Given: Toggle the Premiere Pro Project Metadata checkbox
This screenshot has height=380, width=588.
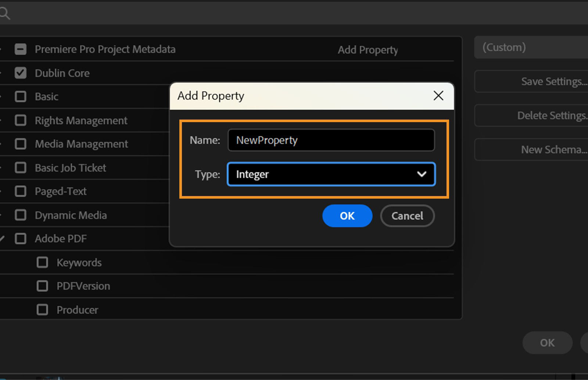Looking at the screenshot, I should 20,49.
